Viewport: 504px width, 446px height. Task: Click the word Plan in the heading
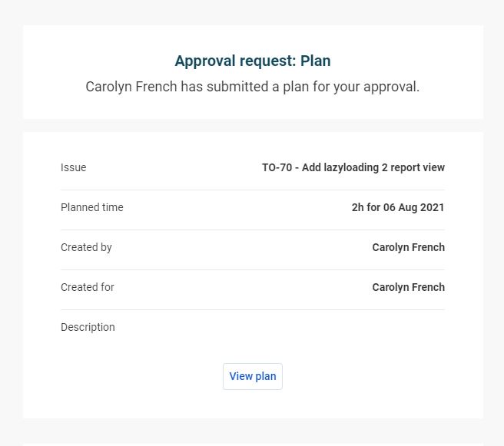[x=315, y=61]
